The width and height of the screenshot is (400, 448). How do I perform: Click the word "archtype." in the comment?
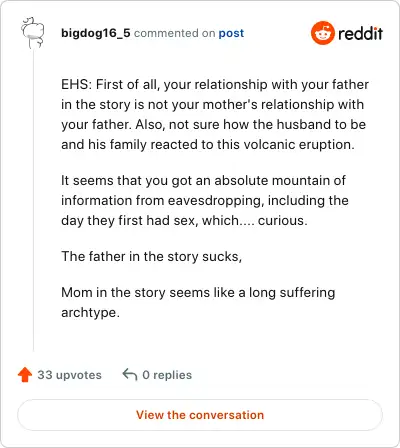(x=90, y=313)
